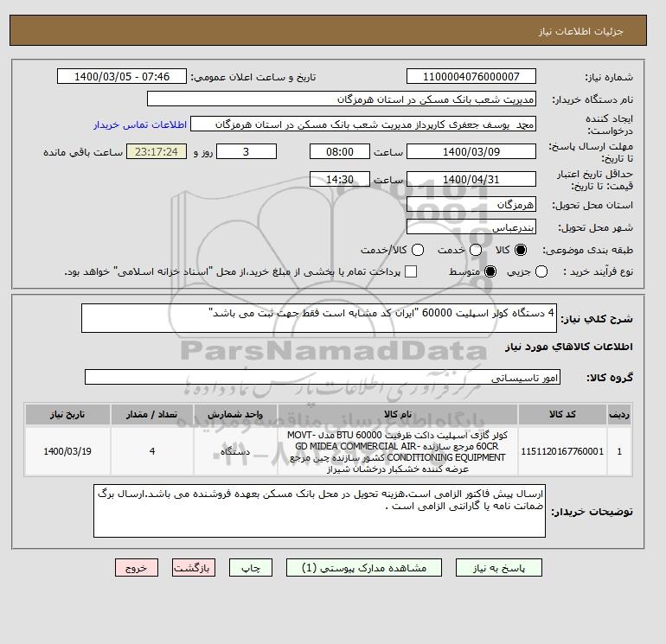Click the countdown timer 23:17:24

click(157, 151)
